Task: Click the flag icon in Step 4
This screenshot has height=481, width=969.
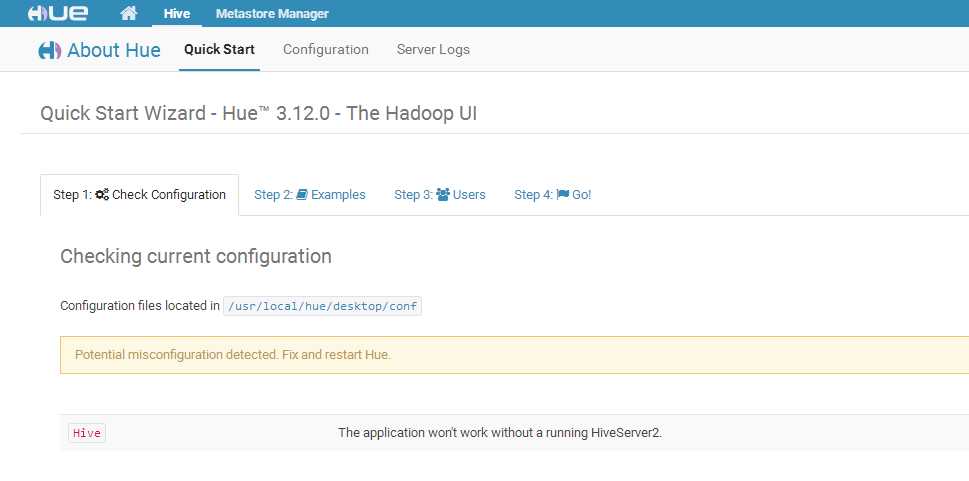Action: 562,195
